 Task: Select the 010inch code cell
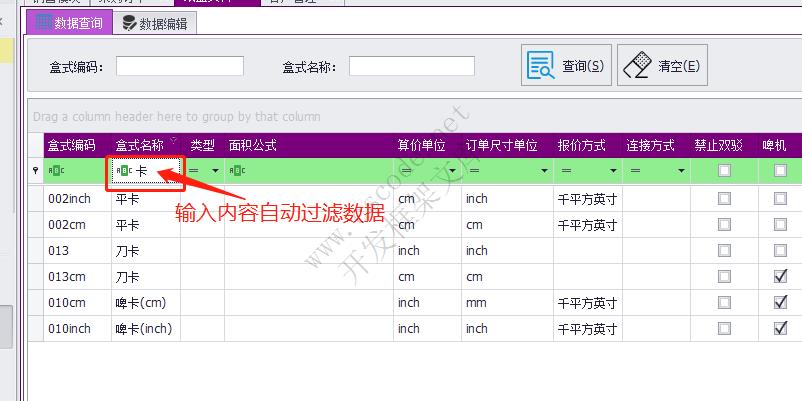point(77,328)
